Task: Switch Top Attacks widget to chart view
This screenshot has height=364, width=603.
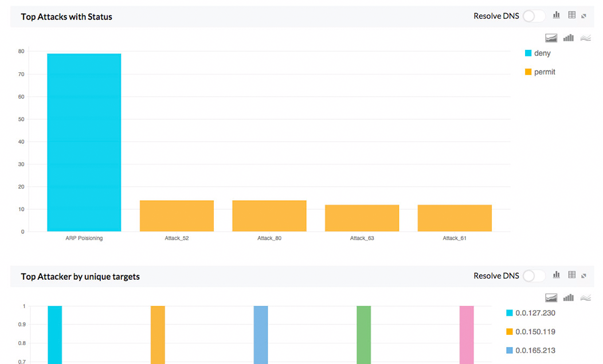Action: (x=556, y=15)
